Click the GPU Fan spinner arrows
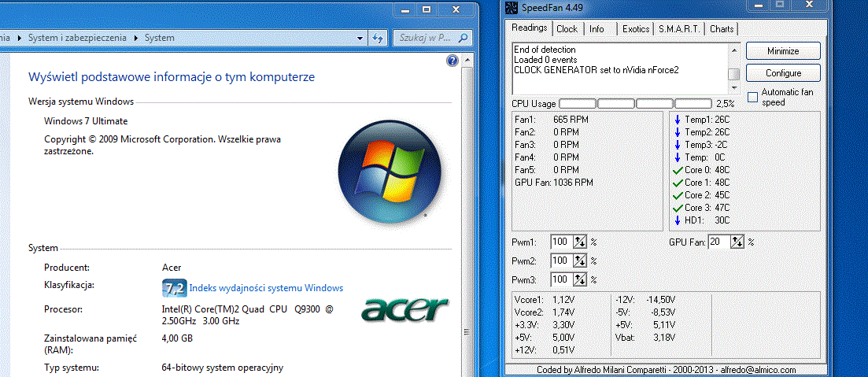This screenshot has width=868, height=377. coord(737,242)
